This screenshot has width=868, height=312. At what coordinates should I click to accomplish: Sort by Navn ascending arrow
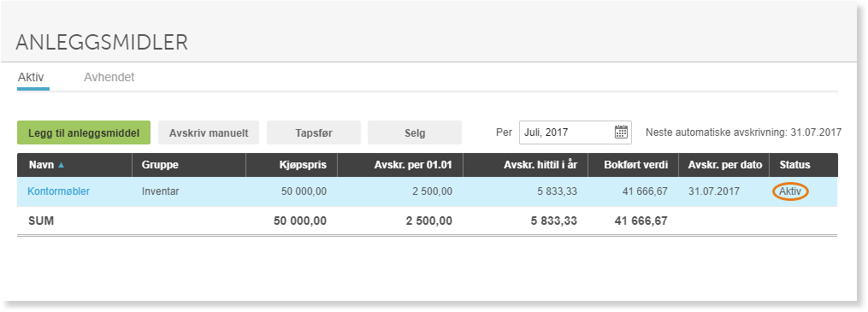61,165
